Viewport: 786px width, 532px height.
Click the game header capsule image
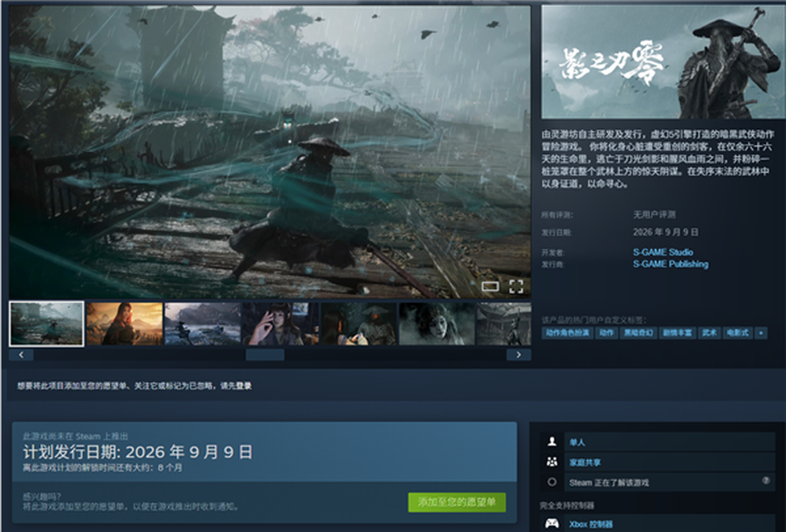[663, 62]
